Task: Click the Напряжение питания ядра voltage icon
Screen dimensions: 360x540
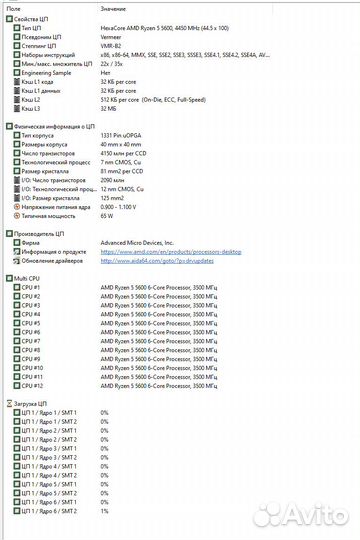Action: (17, 207)
